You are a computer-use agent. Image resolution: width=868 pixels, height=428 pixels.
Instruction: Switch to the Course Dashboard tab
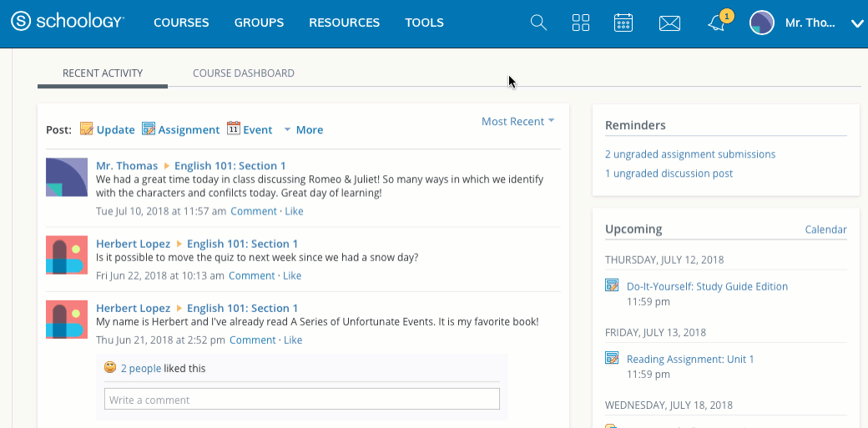pyautogui.click(x=243, y=73)
